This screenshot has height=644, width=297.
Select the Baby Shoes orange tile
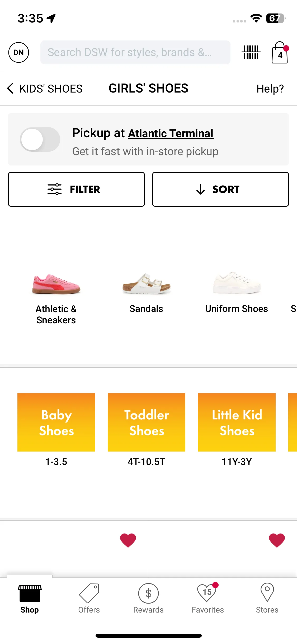coord(56,422)
